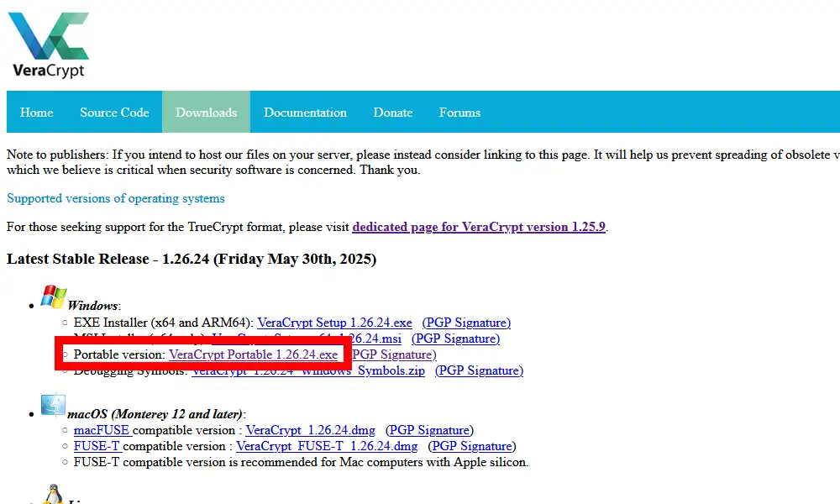Download VeraCrypt_1.26.24.dmg for macFUSE
This screenshot has width=840, height=504.
[311, 430]
